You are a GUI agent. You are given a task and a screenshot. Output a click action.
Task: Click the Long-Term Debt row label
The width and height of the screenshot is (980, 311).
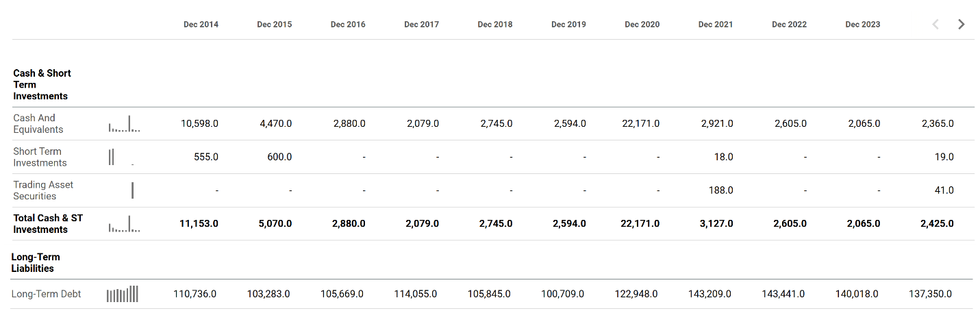(46, 294)
